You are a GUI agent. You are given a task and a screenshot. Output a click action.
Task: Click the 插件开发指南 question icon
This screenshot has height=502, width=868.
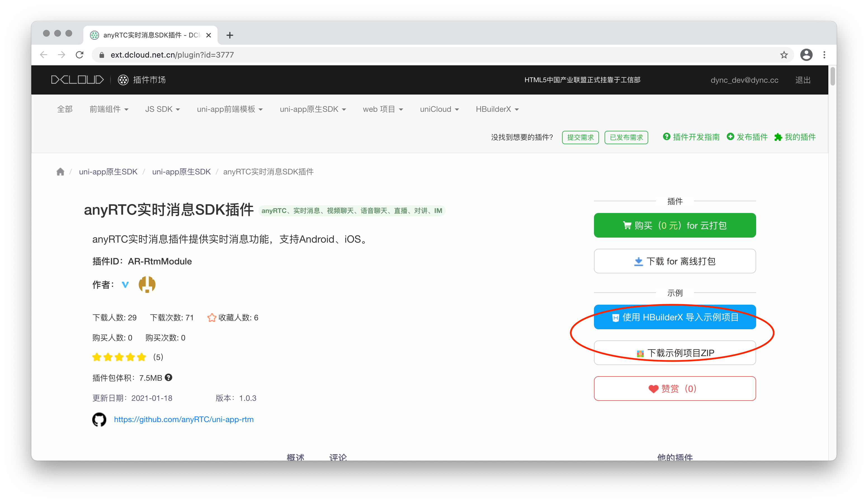[667, 137]
